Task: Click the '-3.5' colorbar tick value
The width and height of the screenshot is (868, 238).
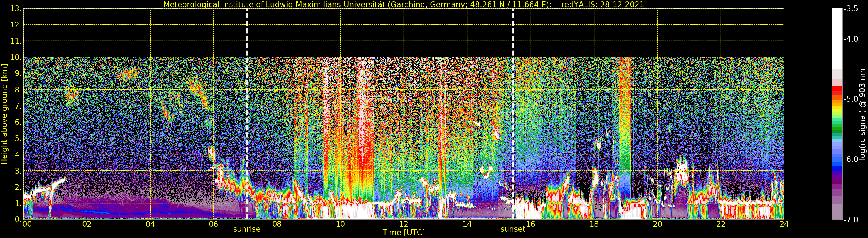Action: (x=851, y=9)
